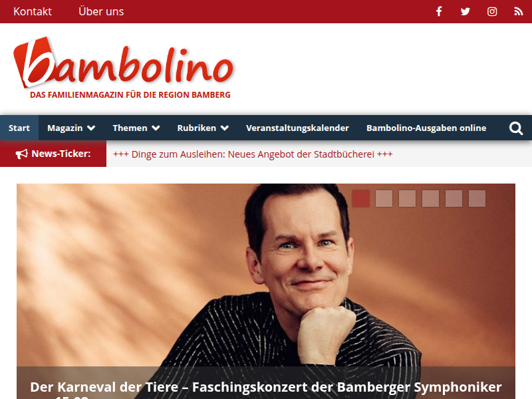Open site search via magnifier icon
This screenshot has width=532, height=399.
(516, 128)
